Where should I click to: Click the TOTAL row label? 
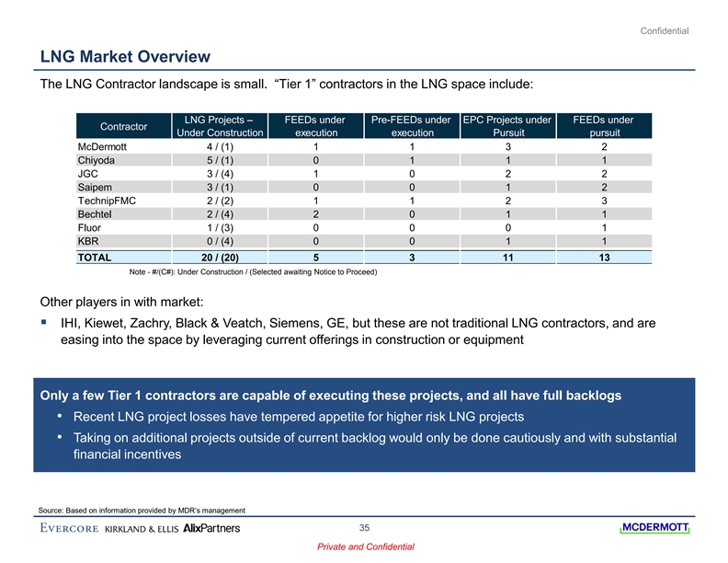click(x=95, y=258)
